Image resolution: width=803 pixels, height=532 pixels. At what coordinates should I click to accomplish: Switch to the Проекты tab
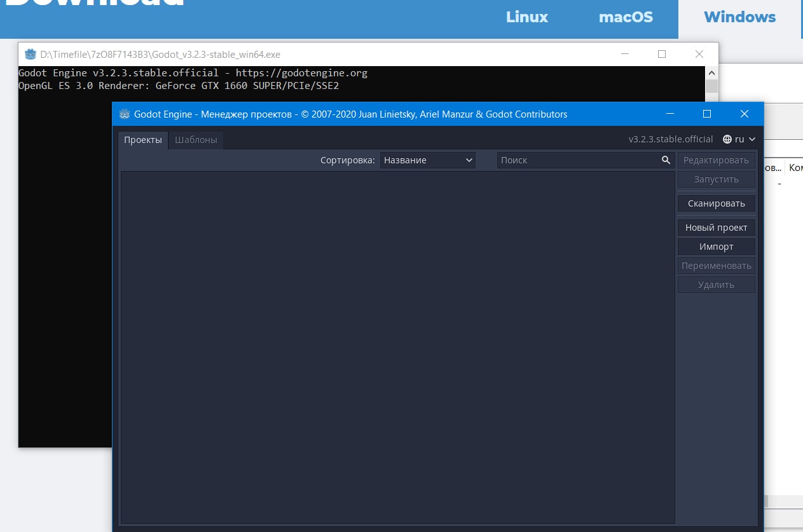pos(143,140)
